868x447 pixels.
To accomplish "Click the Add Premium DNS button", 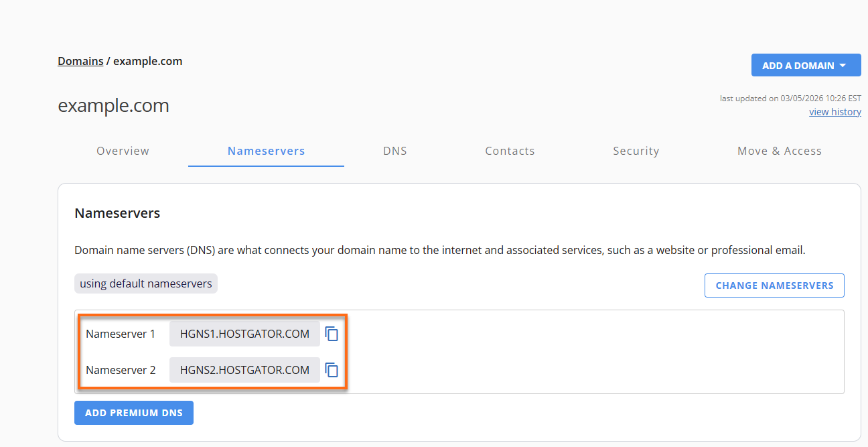I will point(134,413).
